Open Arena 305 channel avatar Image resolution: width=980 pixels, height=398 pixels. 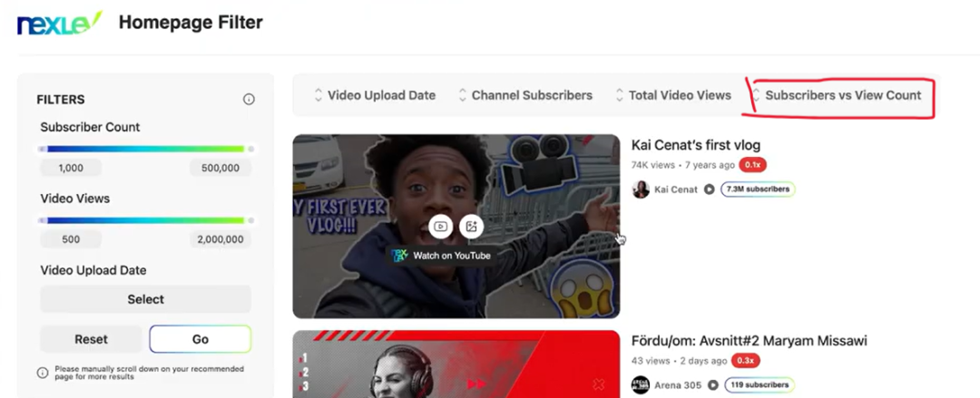pyautogui.click(x=641, y=384)
